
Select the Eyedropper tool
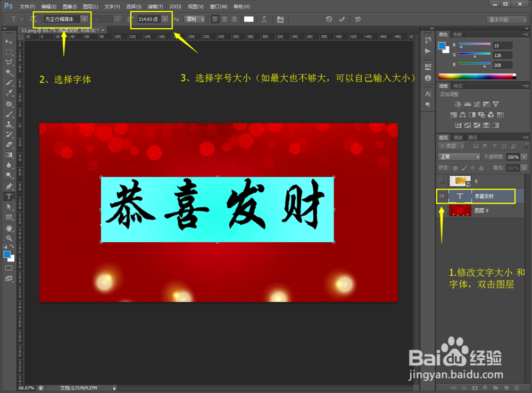[9, 93]
